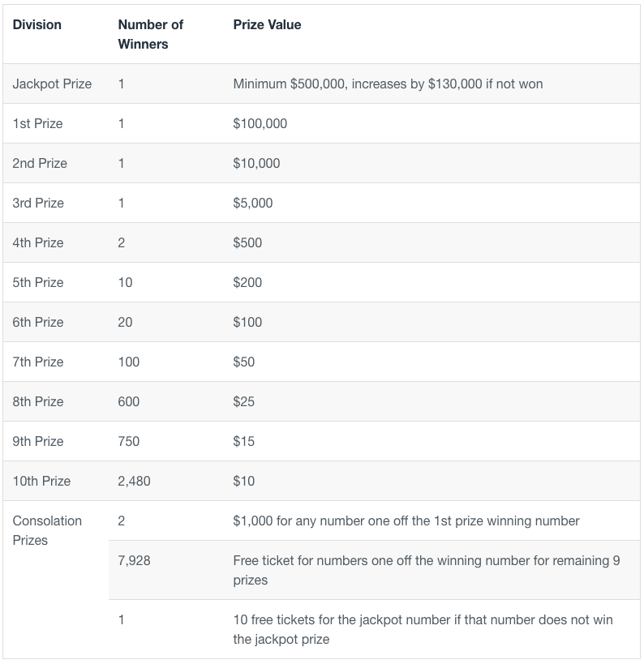
Task: Select the Jackpot Prize row label
Action: (x=52, y=84)
